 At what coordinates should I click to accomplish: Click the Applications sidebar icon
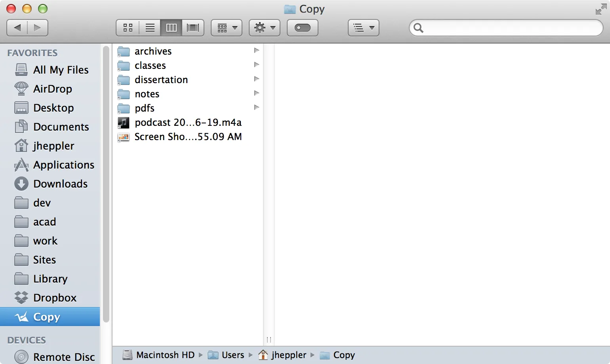21,165
